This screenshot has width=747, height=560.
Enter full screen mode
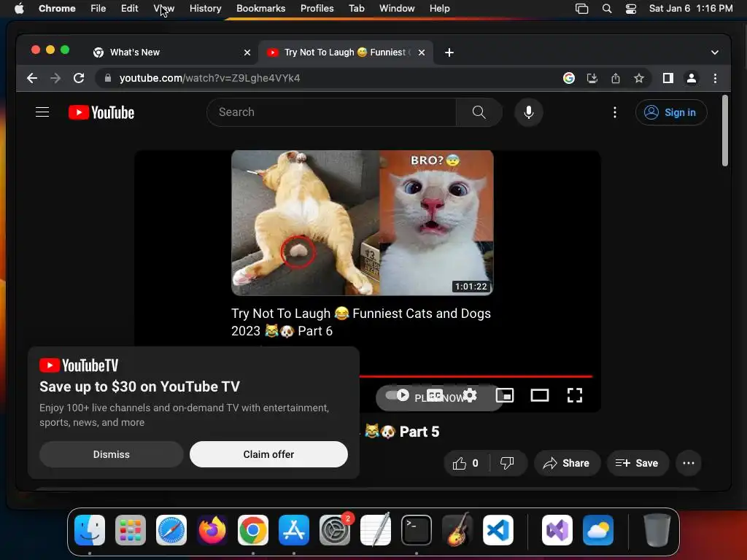(x=575, y=395)
